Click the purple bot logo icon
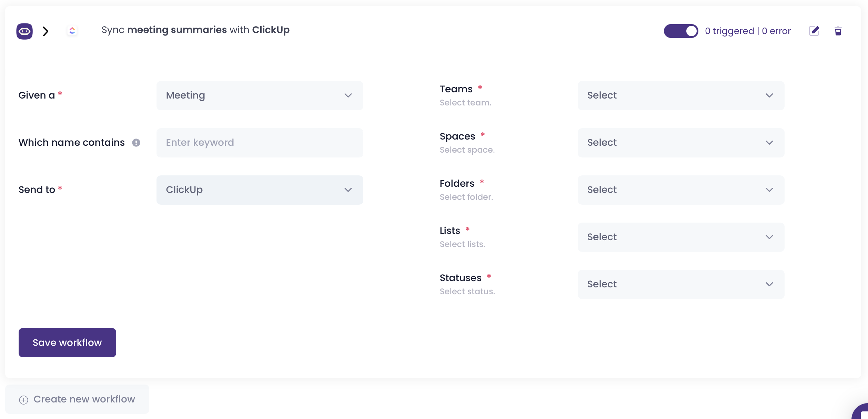This screenshot has height=419, width=868. [24, 31]
